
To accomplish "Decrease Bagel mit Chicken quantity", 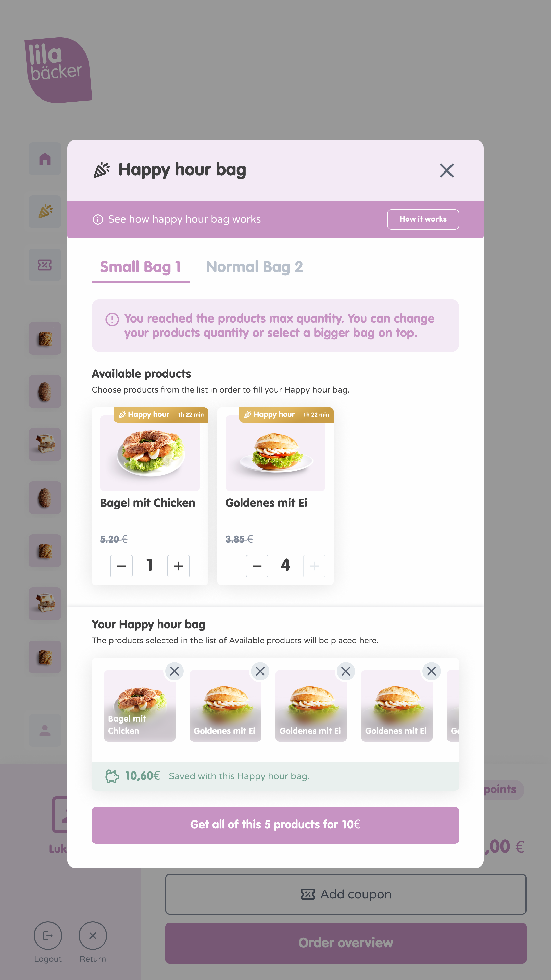I will (121, 566).
